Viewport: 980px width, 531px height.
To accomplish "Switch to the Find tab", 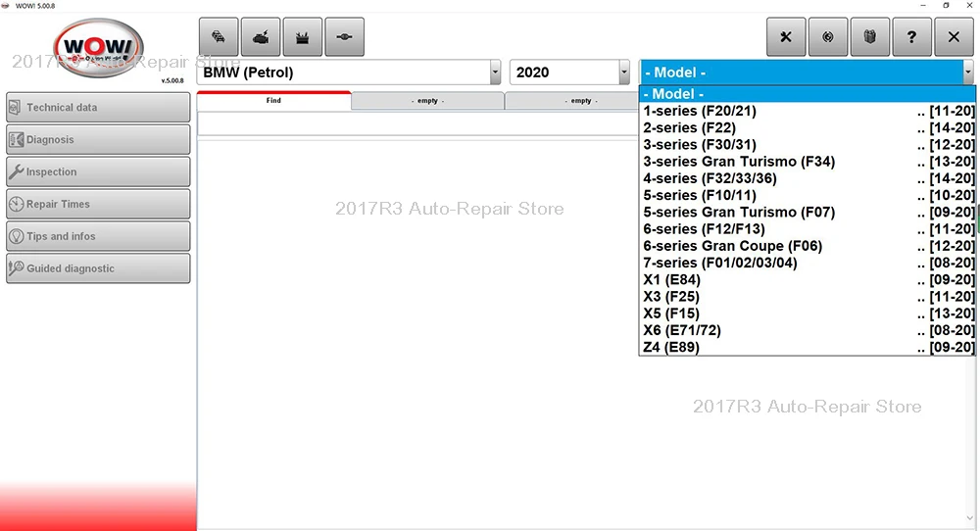I will tap(273, 101).
